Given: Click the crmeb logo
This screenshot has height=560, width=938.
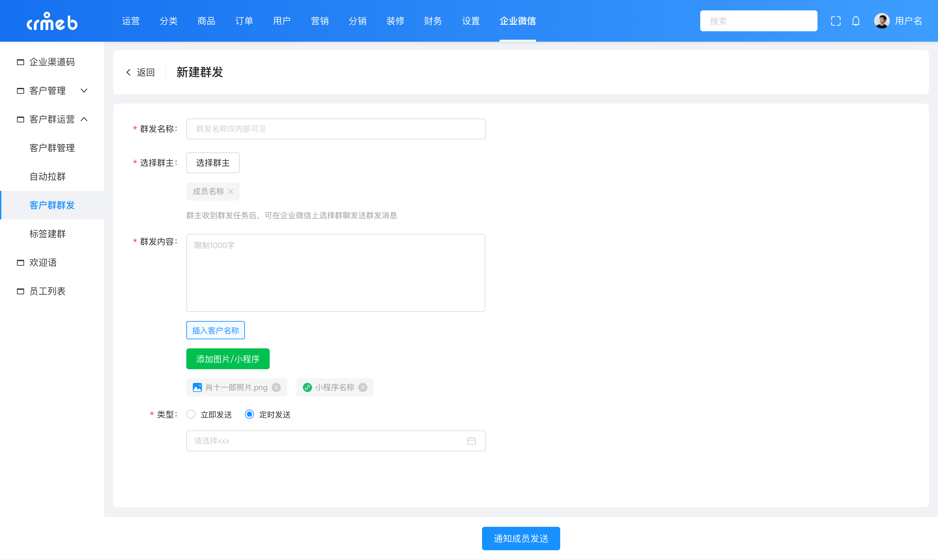Looking at the screenshot, I should click(52, 21).
